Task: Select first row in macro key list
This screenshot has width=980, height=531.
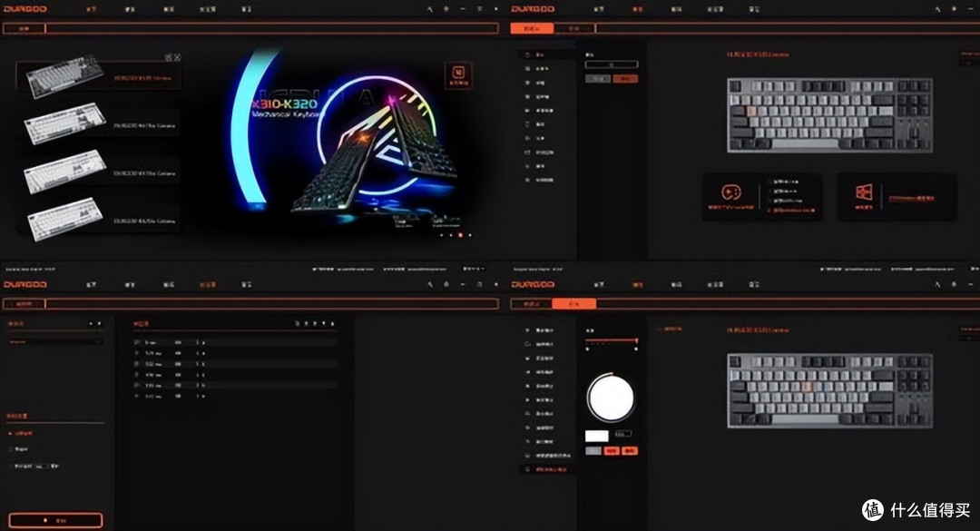Action: tap(235, 342)
